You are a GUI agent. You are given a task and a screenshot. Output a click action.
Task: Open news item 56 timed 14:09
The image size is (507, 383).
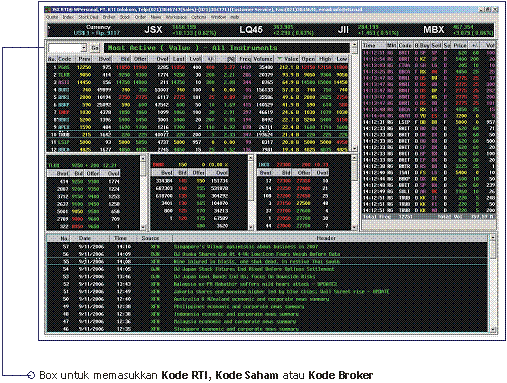[x=267, y=254]
